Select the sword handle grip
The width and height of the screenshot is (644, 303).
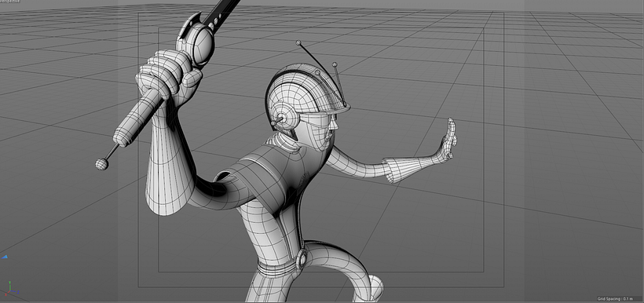pyautogui.click(x=137, y=118)
